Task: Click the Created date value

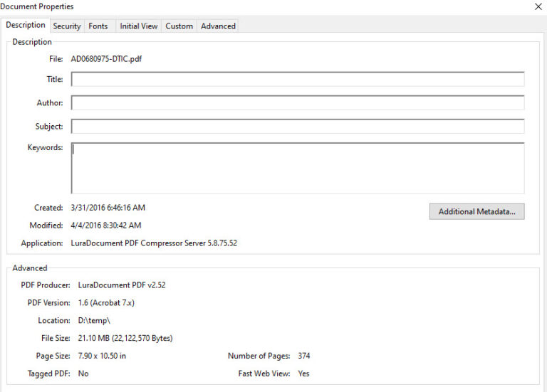Action: (108, 208)
